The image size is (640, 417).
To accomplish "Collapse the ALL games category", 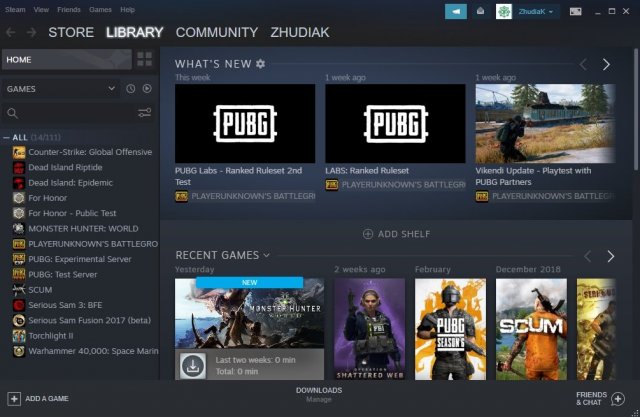I will click(x=6, y=138).
